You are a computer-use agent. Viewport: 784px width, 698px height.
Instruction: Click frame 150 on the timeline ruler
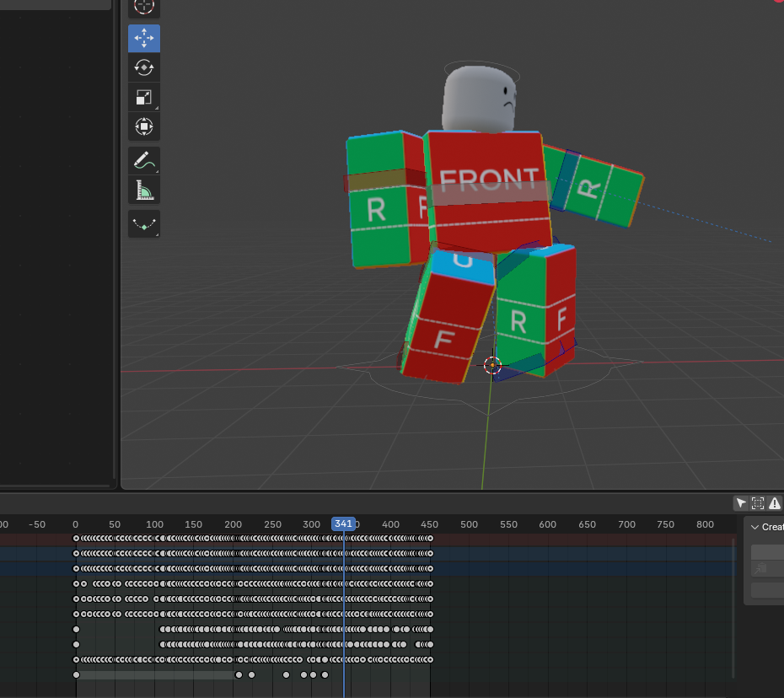(x=194, y=524)
